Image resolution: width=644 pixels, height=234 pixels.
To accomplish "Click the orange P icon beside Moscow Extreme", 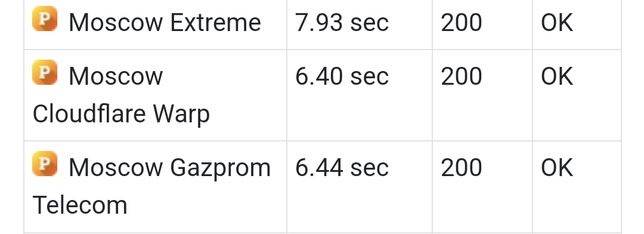I will click(x=45, y=19).
